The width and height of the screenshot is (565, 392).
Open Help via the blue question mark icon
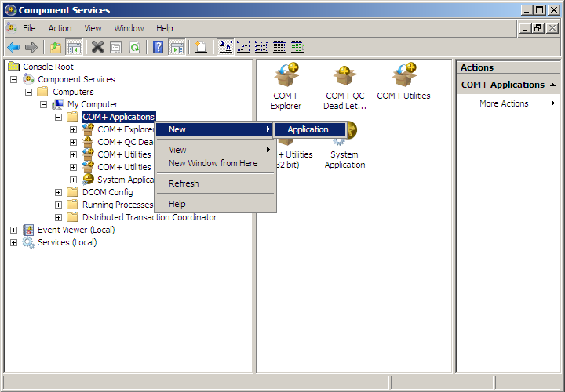159,47
